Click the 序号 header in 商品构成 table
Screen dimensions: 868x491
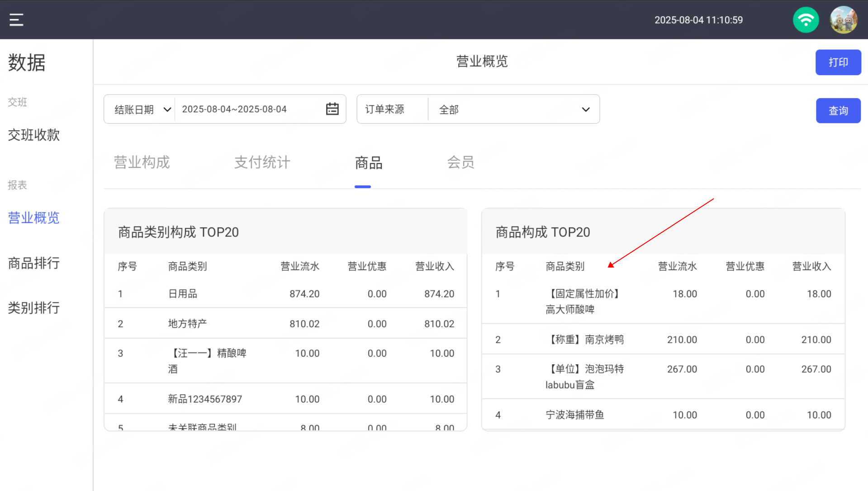pyautogui.click(x=505, y=266)
